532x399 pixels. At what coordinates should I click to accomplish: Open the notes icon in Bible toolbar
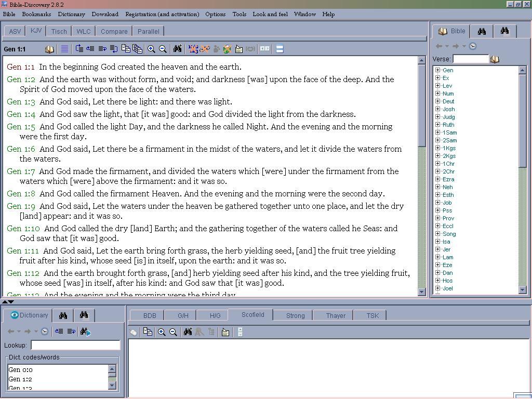239,49
